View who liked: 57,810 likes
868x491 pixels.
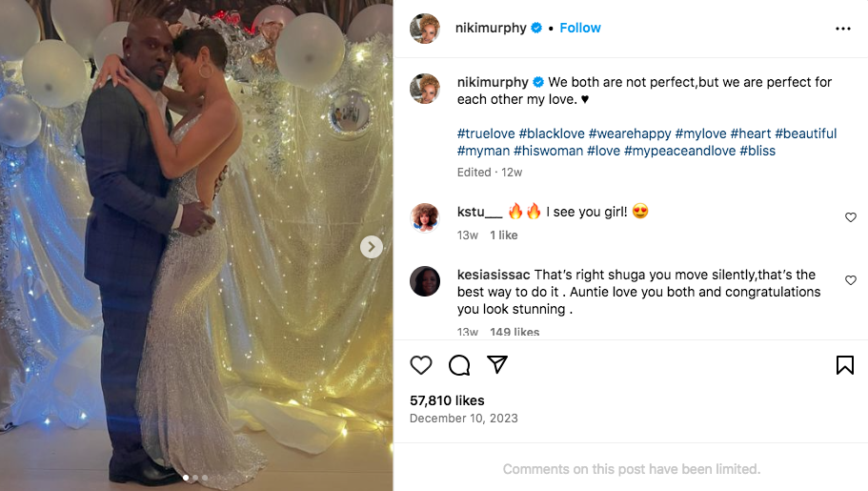(x=447, y=400)
